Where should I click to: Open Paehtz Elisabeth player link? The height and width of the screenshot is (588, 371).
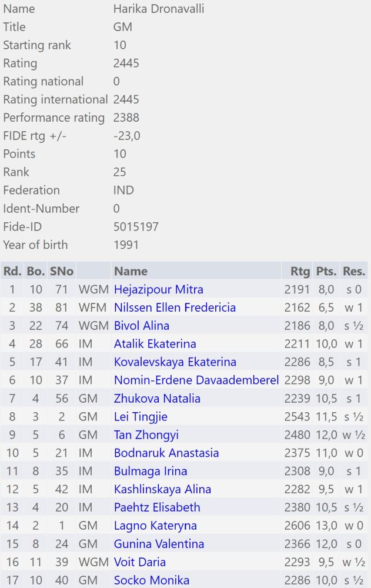pos(157,507)
